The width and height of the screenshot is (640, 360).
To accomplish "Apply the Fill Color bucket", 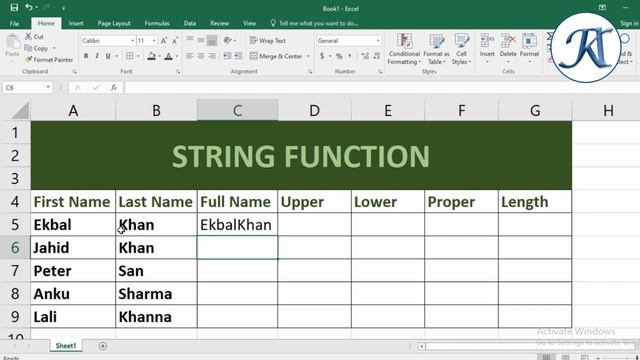I will click(x=151, y=56).
